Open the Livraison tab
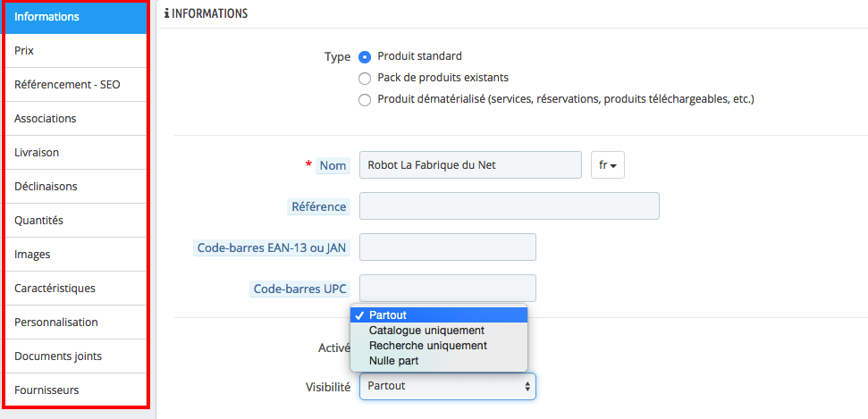 click(75, 153)
